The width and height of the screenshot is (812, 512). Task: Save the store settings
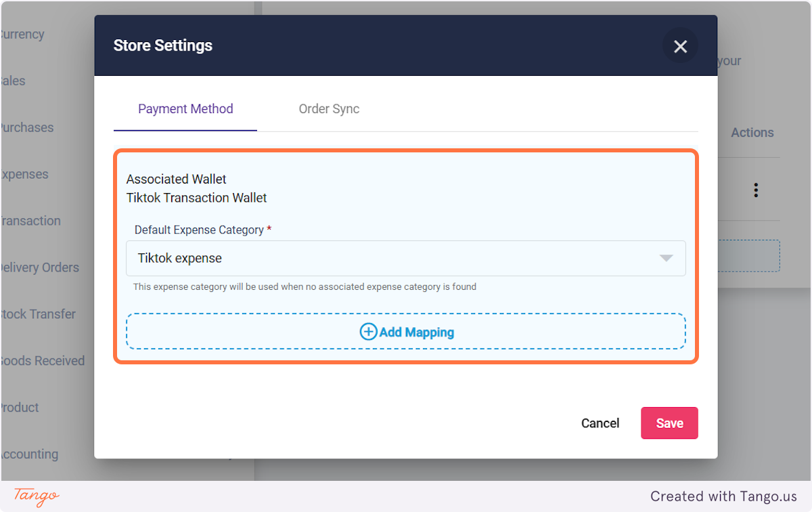point(669,423)
